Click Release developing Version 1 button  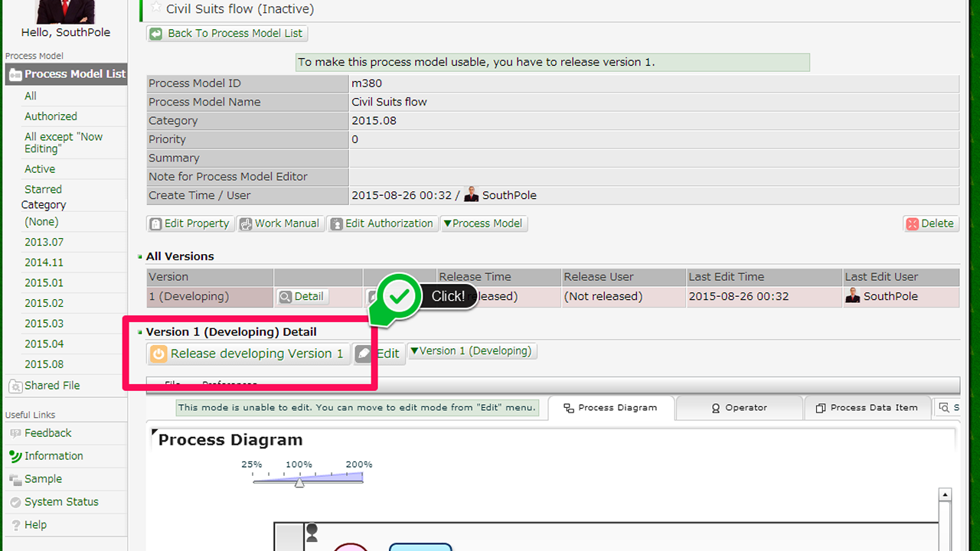coord(248,354)
